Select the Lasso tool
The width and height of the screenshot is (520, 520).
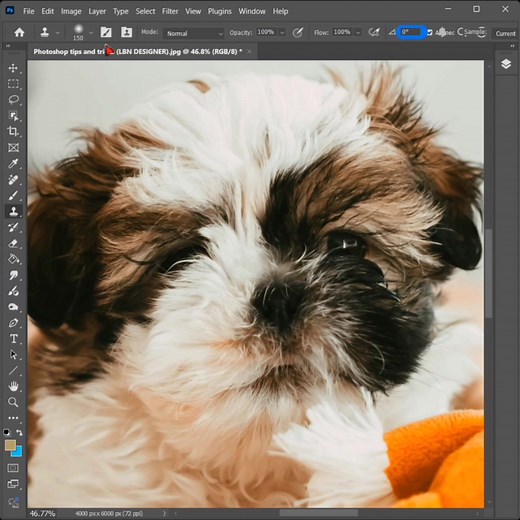13,100
